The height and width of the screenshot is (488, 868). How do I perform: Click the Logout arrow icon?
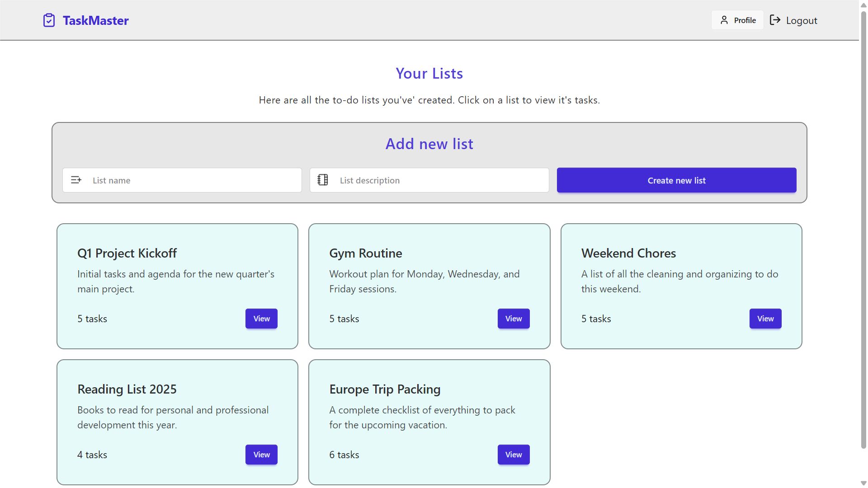click(x=775, y=20)
